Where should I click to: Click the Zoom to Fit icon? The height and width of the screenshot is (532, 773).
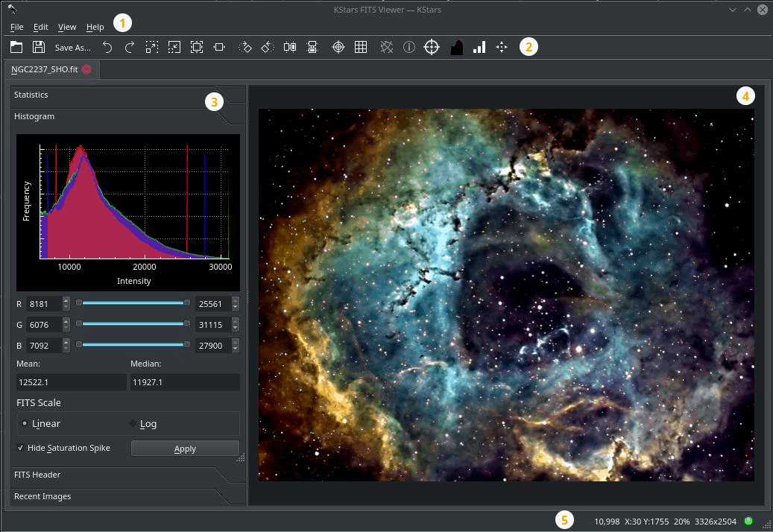tap(196, 47)
